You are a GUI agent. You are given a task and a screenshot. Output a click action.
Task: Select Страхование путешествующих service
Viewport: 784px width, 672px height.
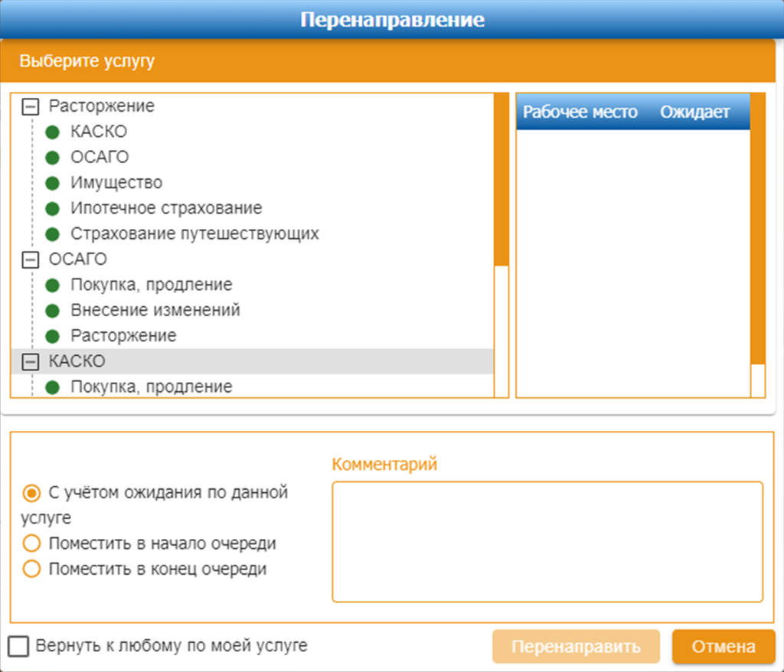click(x=194, y=233)
